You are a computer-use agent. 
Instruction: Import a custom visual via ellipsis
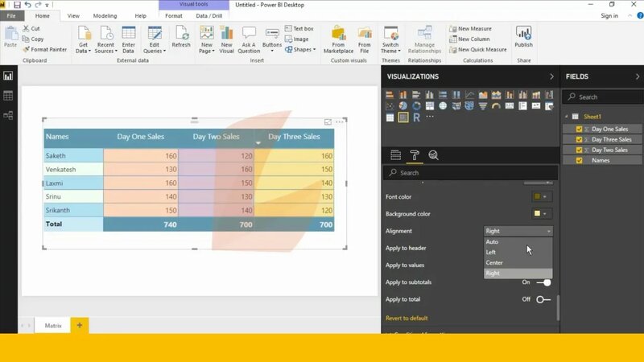click(430, 117)
